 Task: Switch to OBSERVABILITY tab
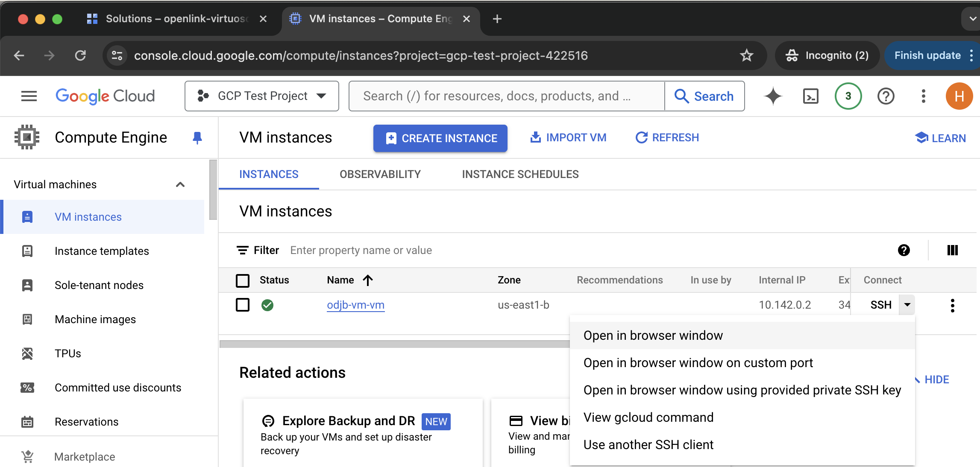[380, 174]
